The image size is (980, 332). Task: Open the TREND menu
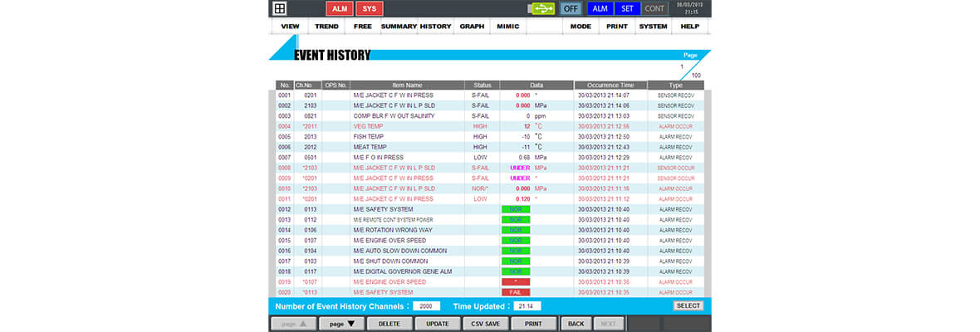pyautogui.click(x=326, y=27)
